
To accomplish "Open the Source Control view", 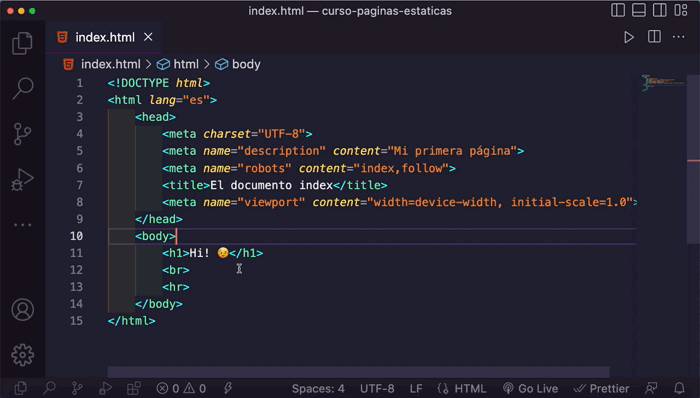I will [22, 134].
